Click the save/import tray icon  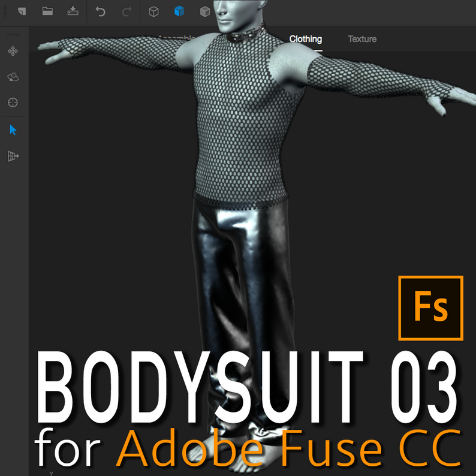tap(73, 11)
